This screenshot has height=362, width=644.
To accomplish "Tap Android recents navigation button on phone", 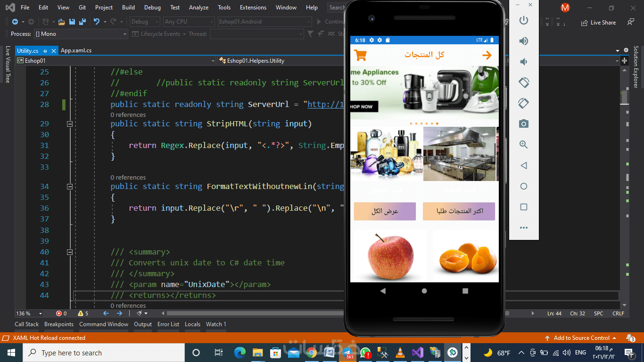I will [x=465, y=291].
